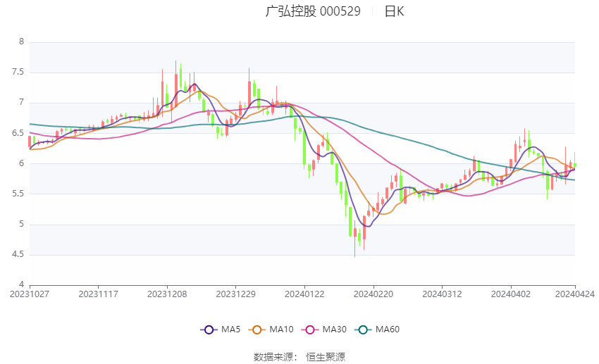Click the 7.5 y-axis price label
Image resolution: width=599 pixels, height=364 pixels.
18,72
